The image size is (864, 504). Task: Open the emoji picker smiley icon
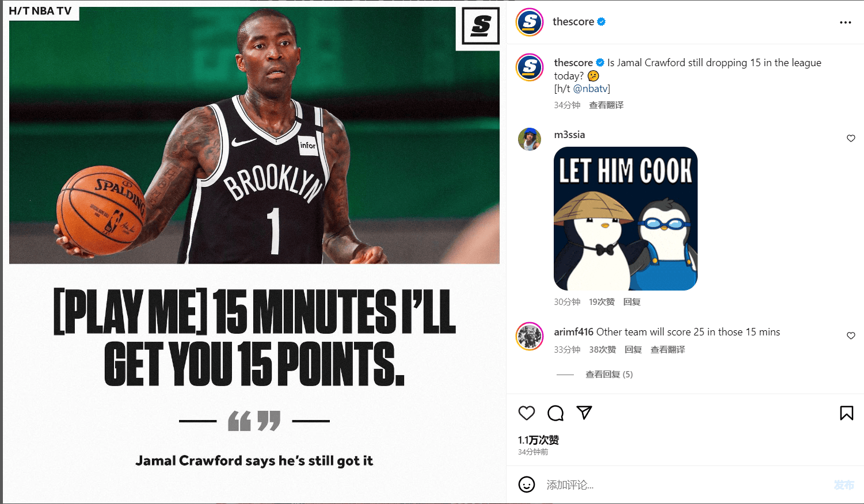[527, 484]
